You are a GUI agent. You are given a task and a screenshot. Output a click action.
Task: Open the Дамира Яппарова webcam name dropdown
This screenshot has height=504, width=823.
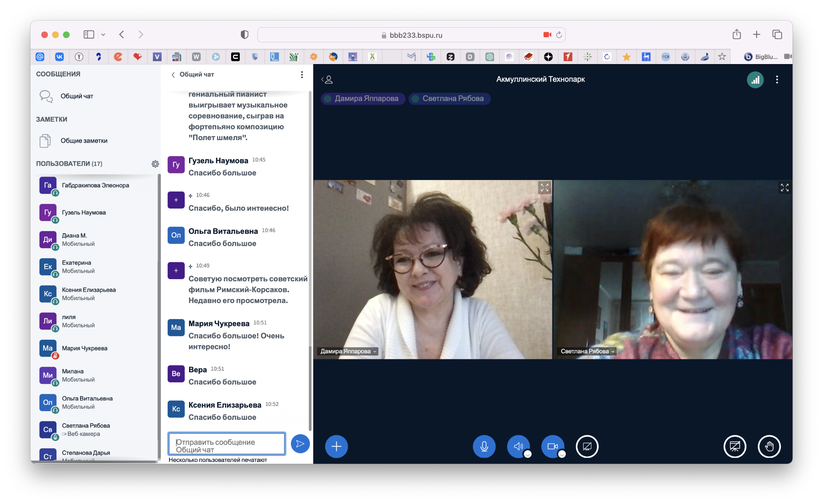(x=348, y=351)
